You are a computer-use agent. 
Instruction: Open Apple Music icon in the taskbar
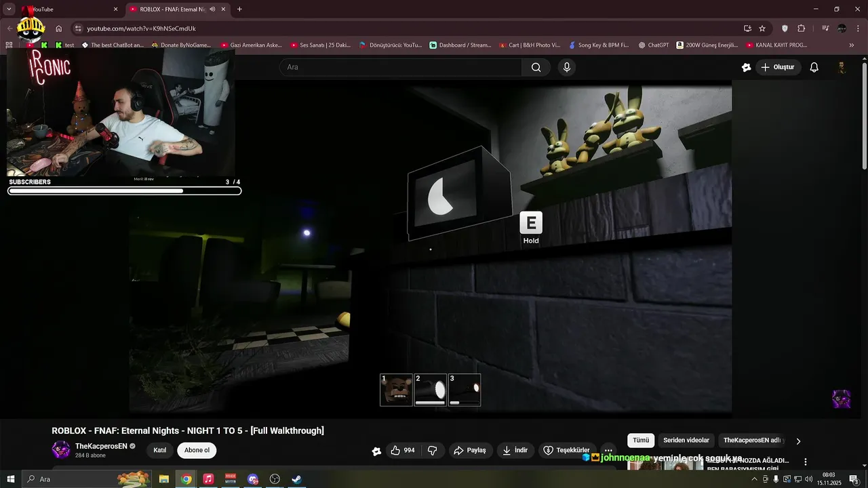point(208,479)
